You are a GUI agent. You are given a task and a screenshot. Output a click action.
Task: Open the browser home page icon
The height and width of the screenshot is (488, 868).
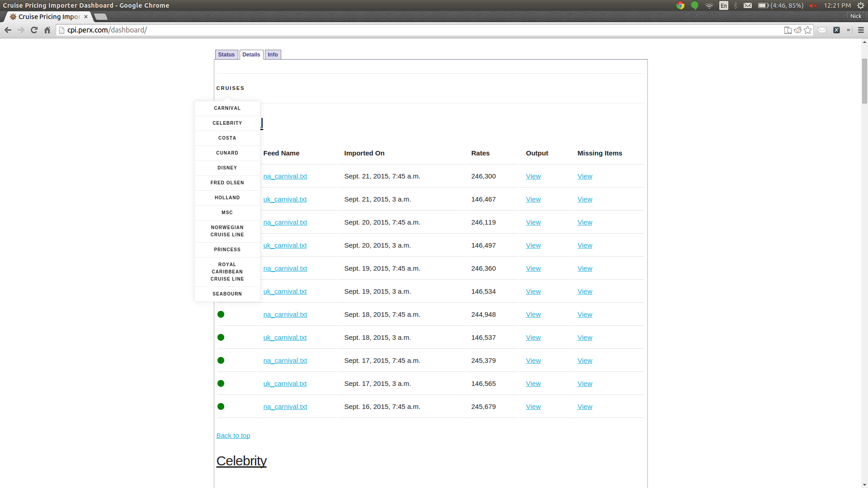click(x=47, y=30)
